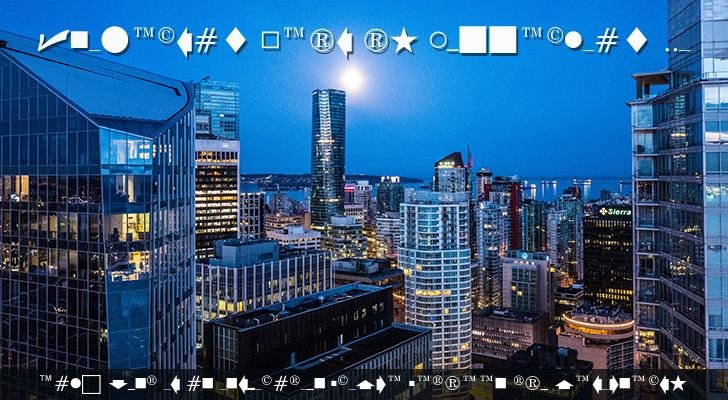Select the star at the bottom row's end
Screen dimensions: 728x400
[706, 384]
